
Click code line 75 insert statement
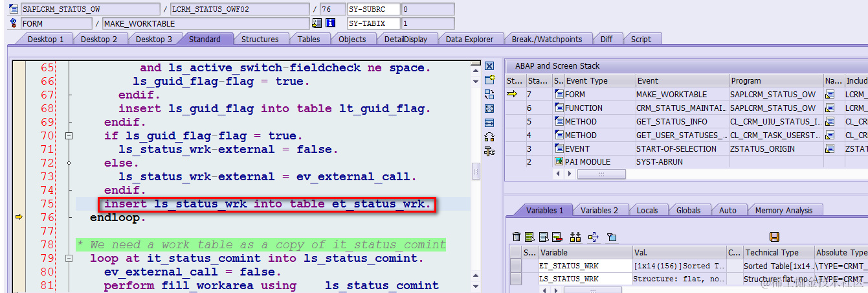pyautogui.click(x=267, y=204)
